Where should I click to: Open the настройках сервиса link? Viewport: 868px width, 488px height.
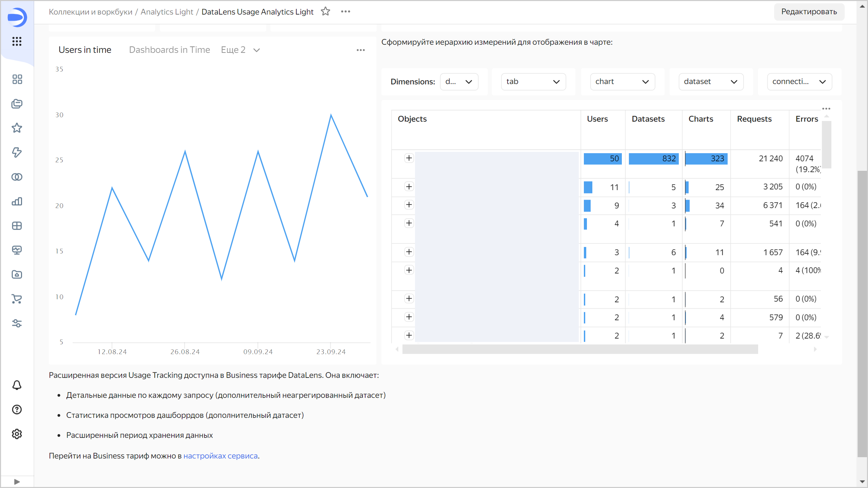coord(220,456)
